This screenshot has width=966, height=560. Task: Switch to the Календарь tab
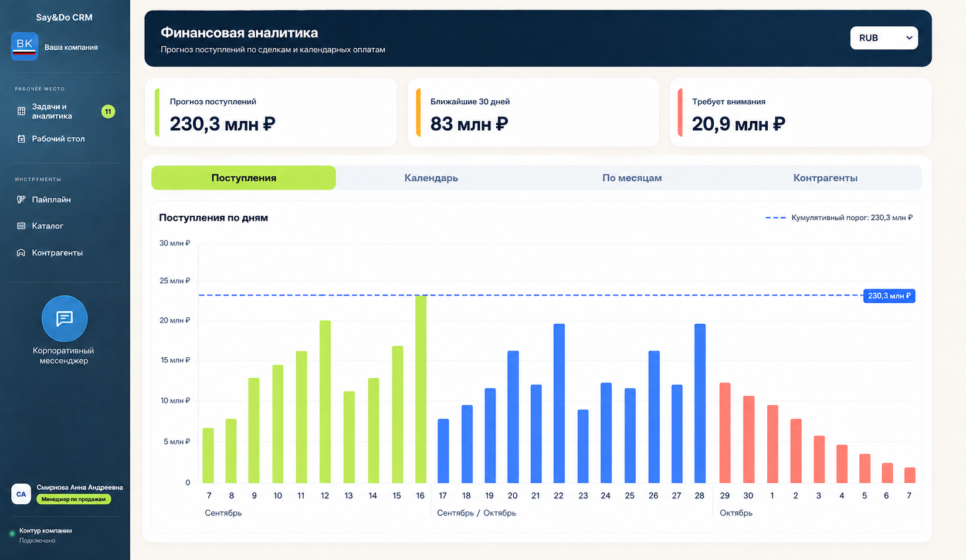pyautogui.click(x=431, y=178)
